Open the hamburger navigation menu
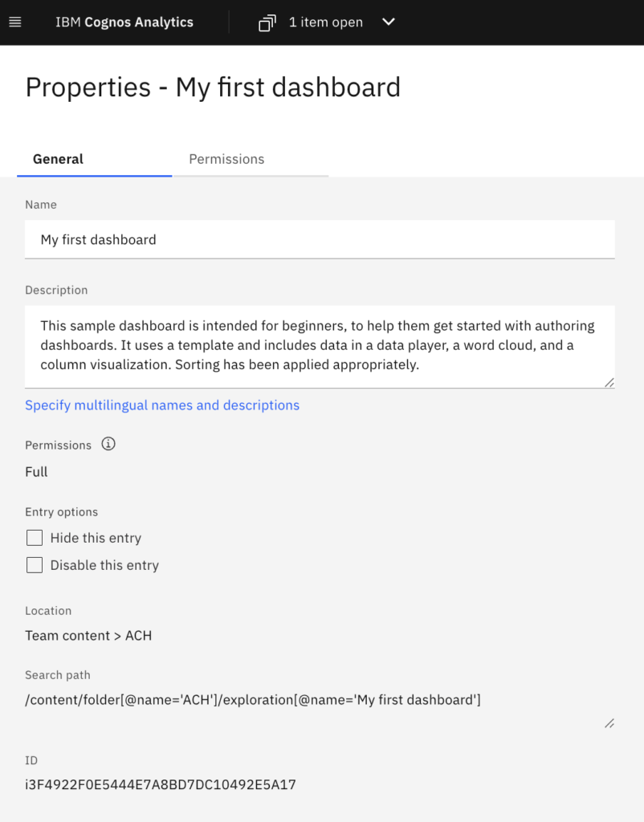This screenshot has height=822, width=644. point(15,22)
